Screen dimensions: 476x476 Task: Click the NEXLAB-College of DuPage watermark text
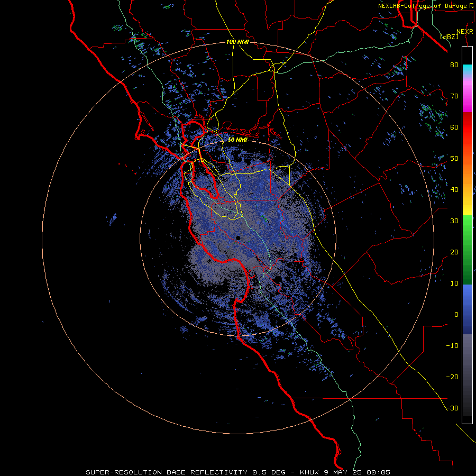(426, 6)
